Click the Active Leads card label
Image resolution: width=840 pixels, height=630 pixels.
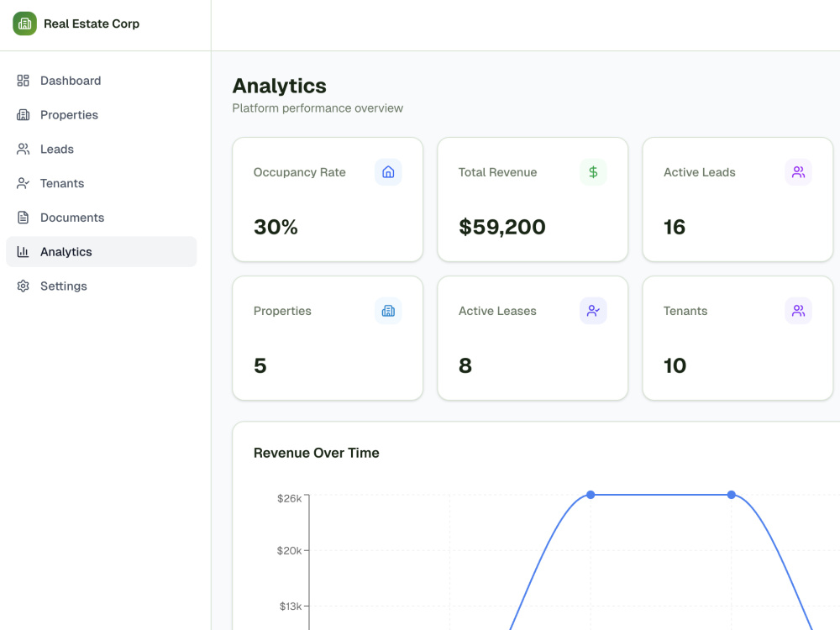click(700, 172)
